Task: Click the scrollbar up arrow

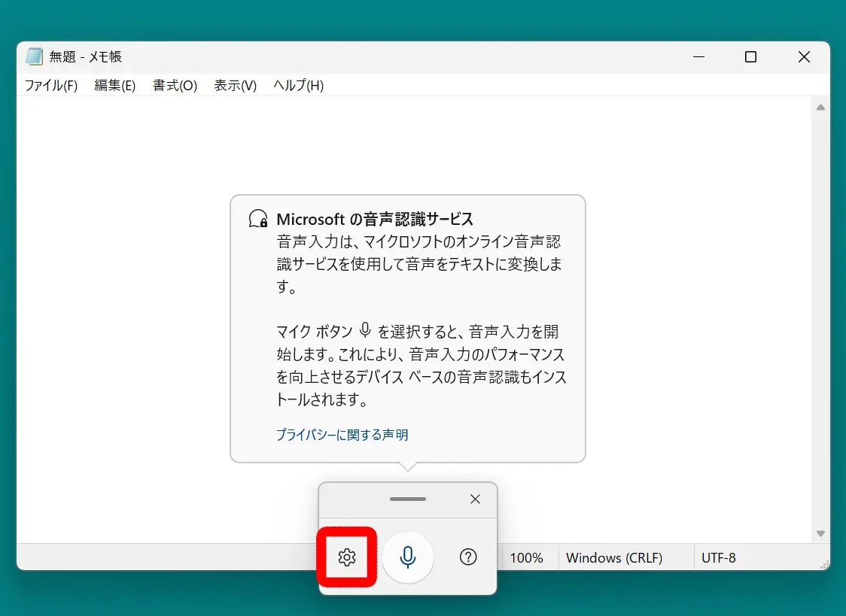Action: (820, 107)
